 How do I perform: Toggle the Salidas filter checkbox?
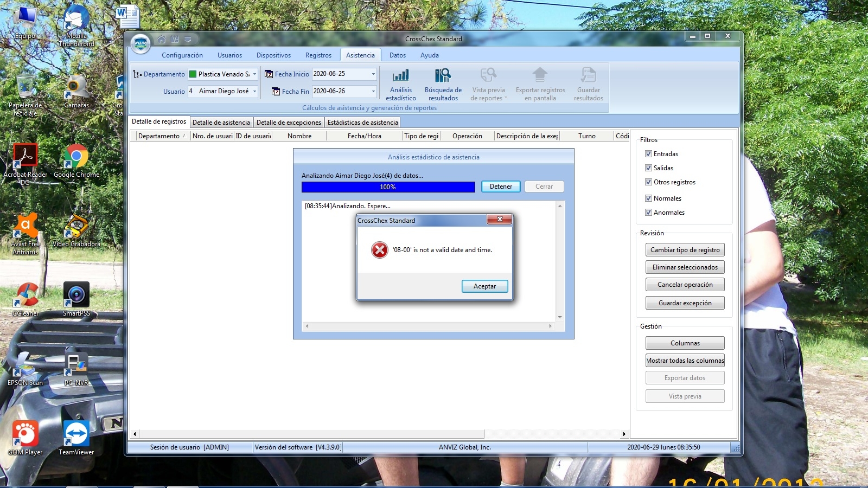tap(648, 168)
